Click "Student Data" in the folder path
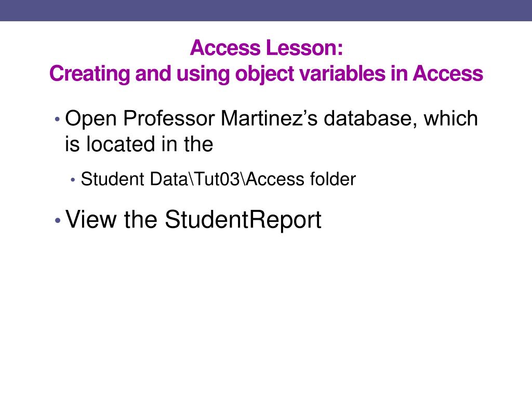 click(134, 179)
